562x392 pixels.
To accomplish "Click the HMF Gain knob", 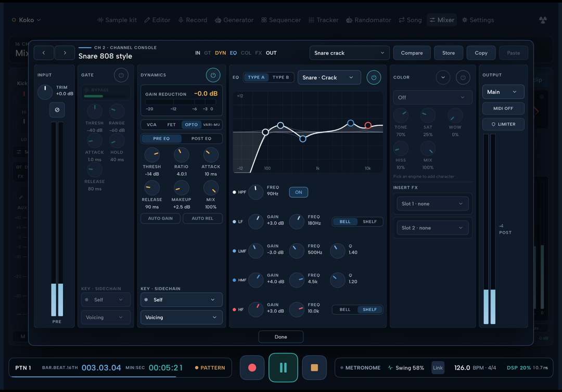I will click(x=256, y=280).
